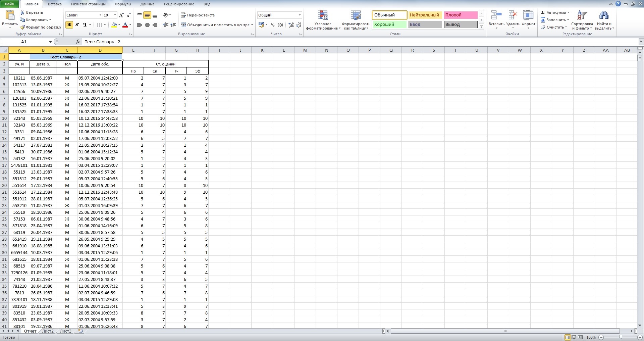644x341 pixels.
Task: Expand the Общий number format dropdown
Action: pyautogui.click(x=300, y=15)
